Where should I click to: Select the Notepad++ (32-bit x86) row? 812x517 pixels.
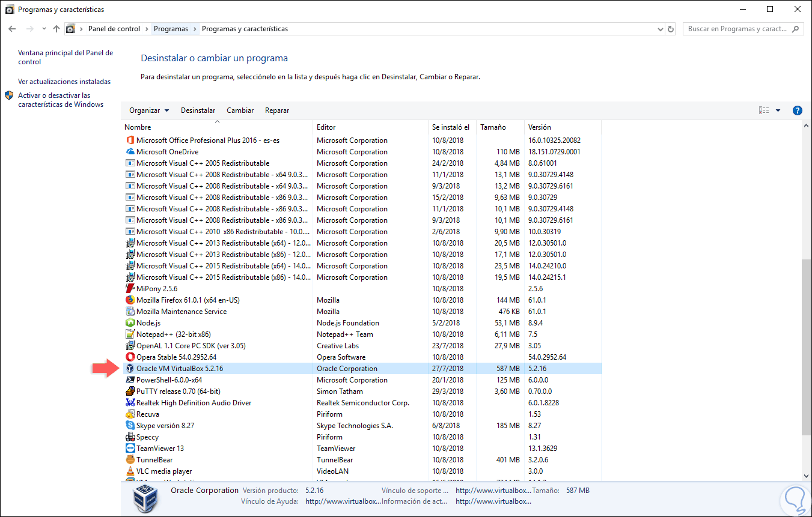(362, 334)
